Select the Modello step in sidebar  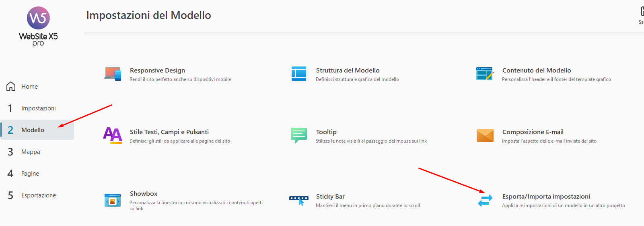click(x=33, y=130)
